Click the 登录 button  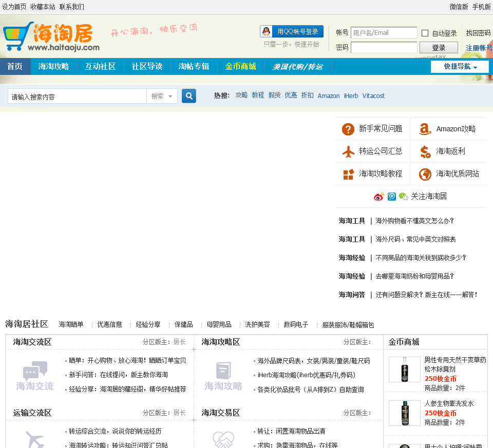point(439,48)
